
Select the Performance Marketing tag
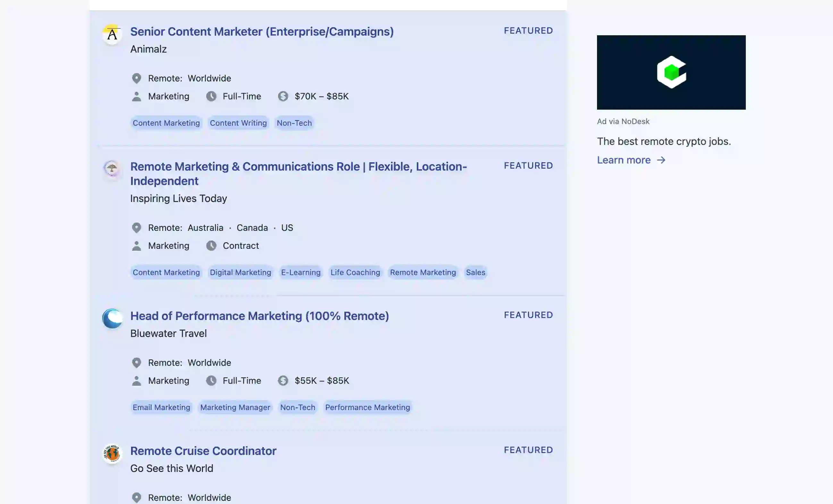click(x=367, y=407)
